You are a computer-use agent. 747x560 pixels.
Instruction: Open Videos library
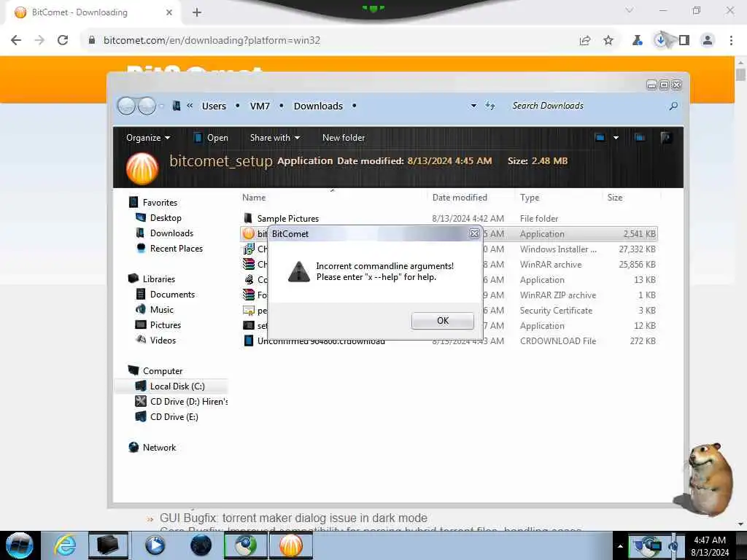[x=163, y=340]
